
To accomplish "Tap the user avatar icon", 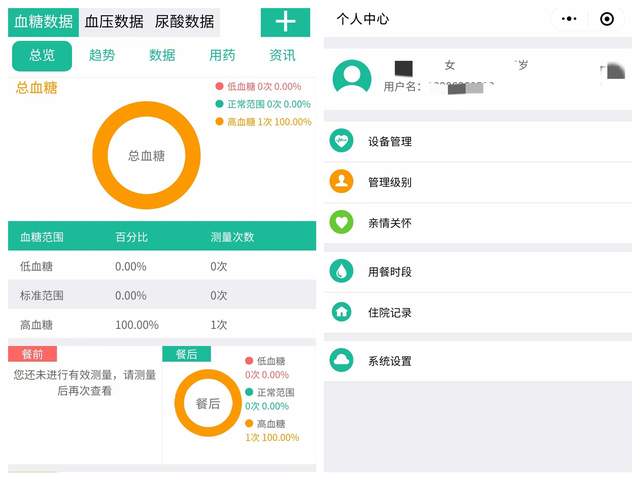I will pos(352,76).
